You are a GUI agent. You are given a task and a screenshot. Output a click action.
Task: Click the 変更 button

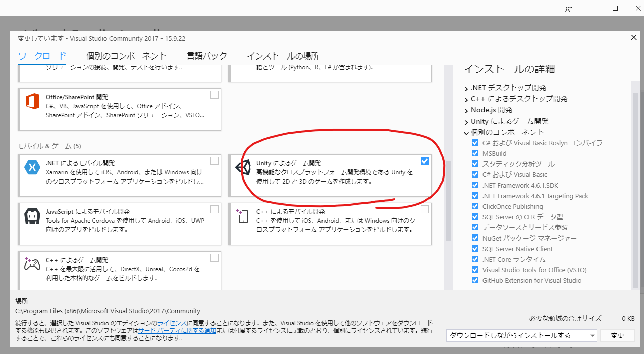pos(618,335)
